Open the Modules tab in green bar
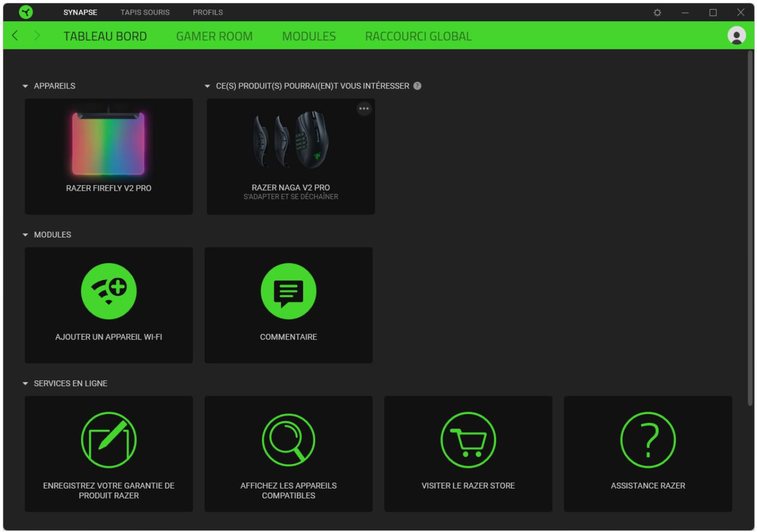 [x=309, y=36]
